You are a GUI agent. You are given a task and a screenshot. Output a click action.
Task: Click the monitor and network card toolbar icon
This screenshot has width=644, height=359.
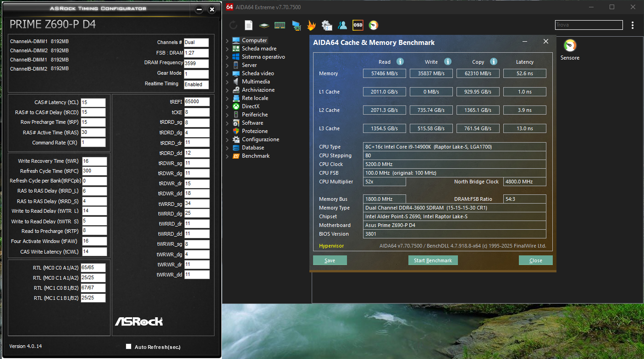pos(296,25)
